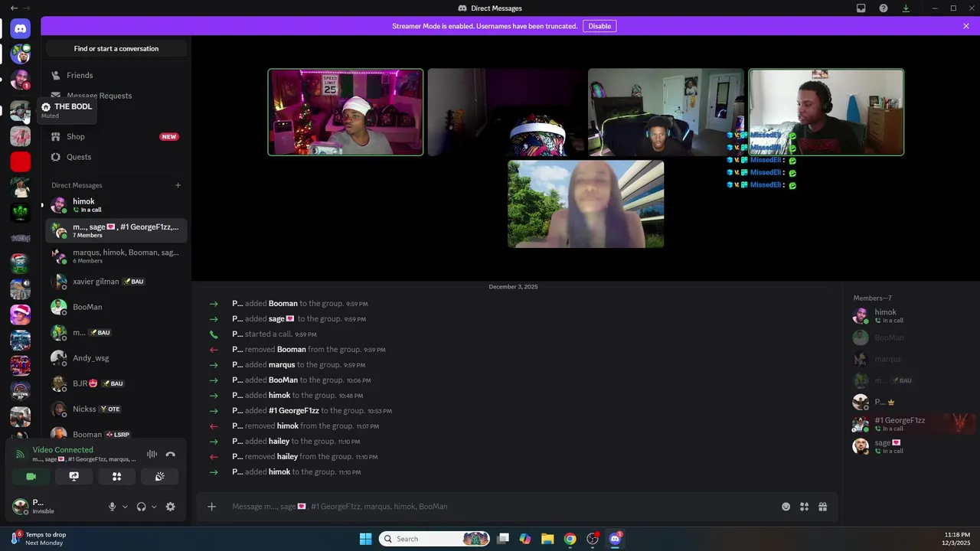Open Google Chrome from taskbar
The height and width of the screenshot is (551, 980).
570,539
